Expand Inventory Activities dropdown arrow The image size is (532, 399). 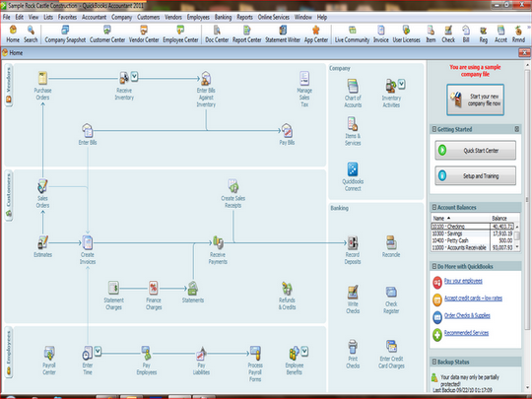pyautogui.click(x=401, y=84)
